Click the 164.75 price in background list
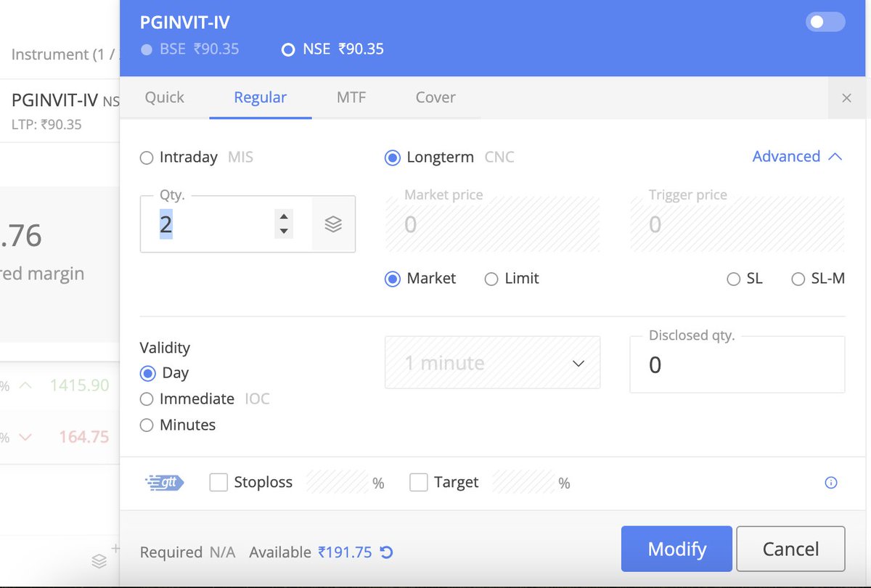Screen dimensions: 871x588 tap(83, 437)
